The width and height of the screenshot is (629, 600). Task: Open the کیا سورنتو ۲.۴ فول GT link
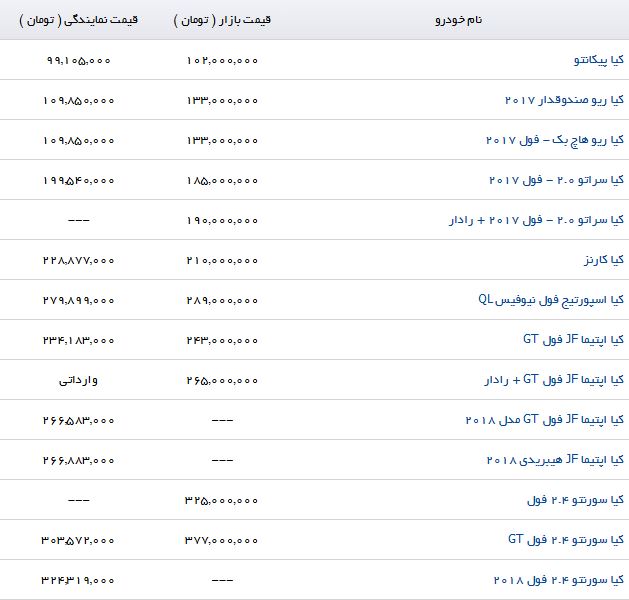click(x=566, y=540)
